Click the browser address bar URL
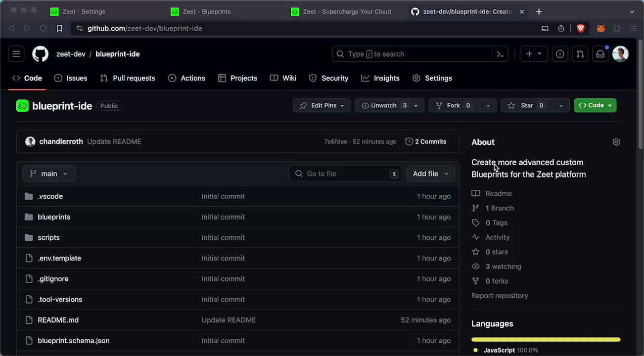This screenshot has width=644, height=356. tap(145, 28)
